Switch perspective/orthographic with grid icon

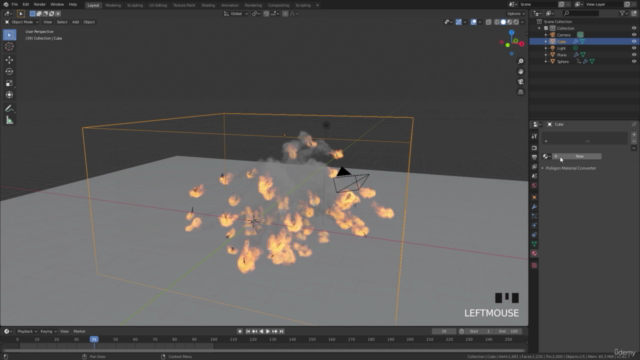coord(520,92)
